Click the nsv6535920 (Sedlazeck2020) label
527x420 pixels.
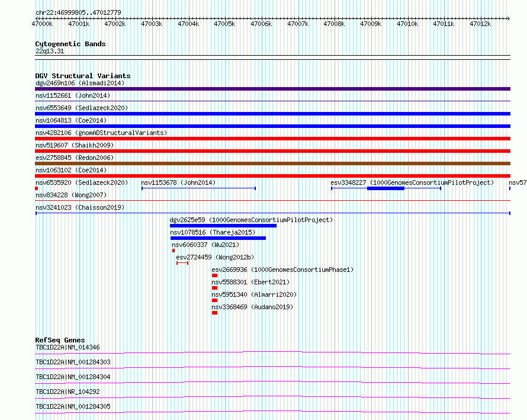pos(82,182)
